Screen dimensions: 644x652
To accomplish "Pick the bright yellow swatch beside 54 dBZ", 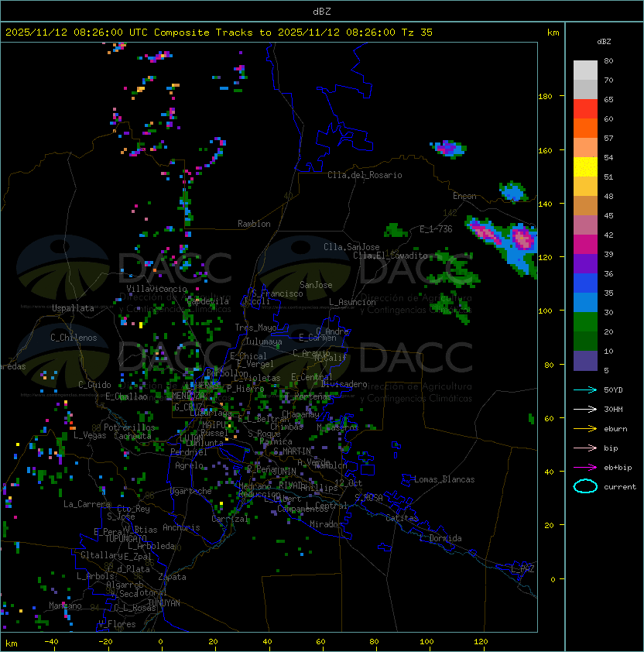I will click(x=585, y=166).
